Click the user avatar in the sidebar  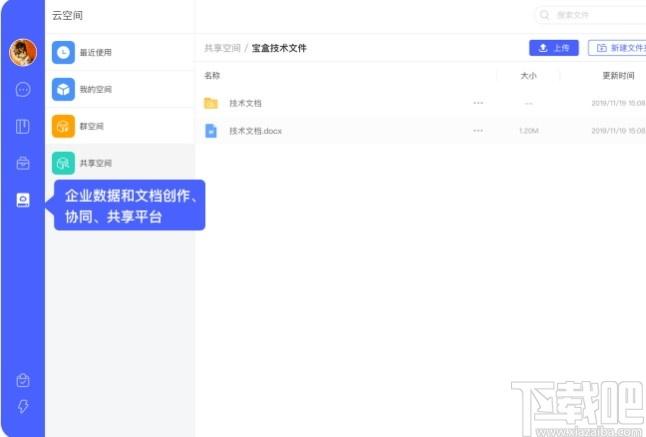tap(23, 53)
